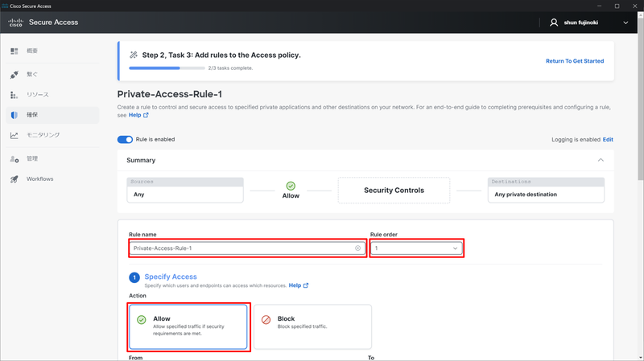Click the Cisco logo in header
The height and width of the screenshot is (361, 644).
pos(15,23)
